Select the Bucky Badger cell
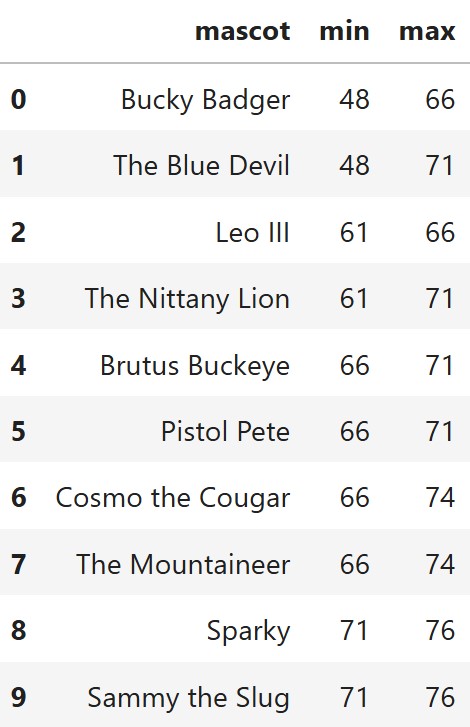 pos(205,100)
